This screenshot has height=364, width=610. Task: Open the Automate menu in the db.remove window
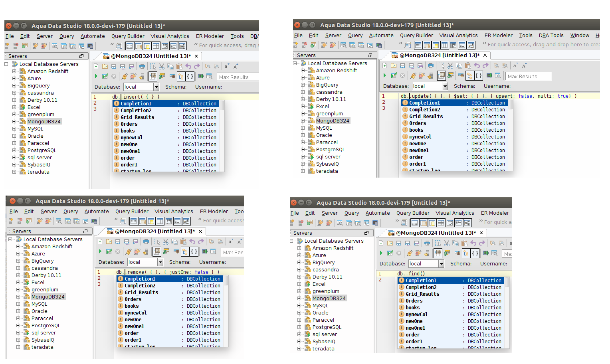click(97, 212)
